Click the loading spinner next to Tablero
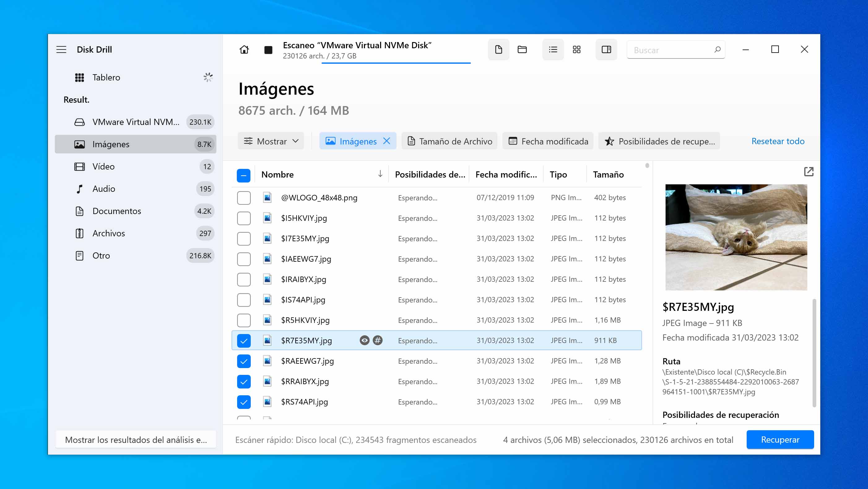Viewport: 868px width, 489px height. 208,77
